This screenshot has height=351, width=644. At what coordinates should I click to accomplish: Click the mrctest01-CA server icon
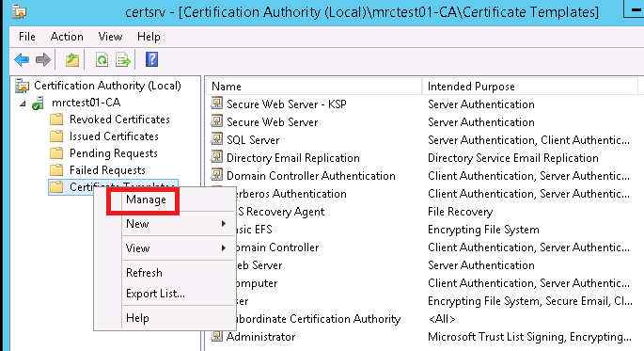[39, 103]
